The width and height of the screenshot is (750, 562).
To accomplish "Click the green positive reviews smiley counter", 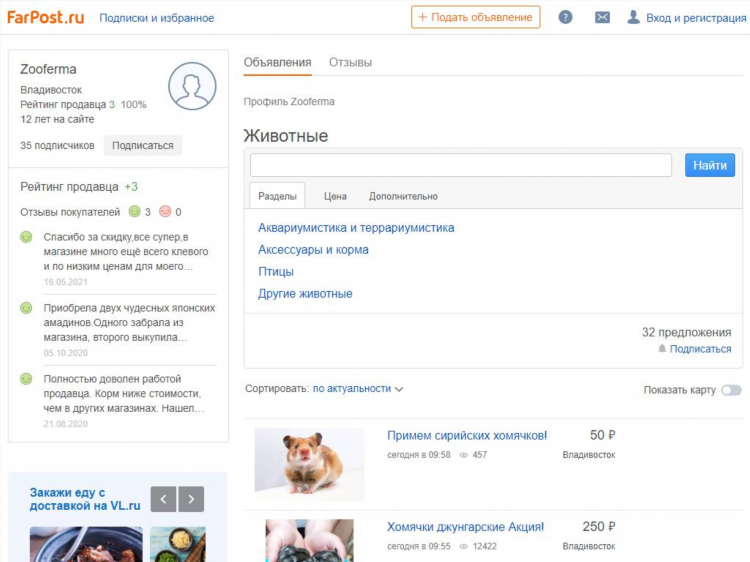I will pos(134,211).
